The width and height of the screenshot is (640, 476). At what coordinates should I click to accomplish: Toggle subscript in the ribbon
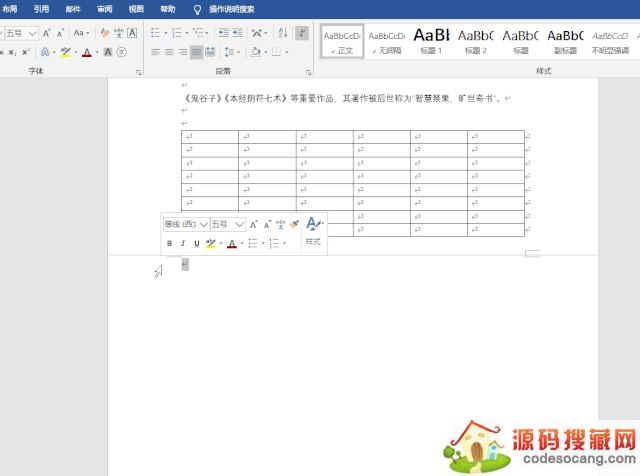click(12, 52)
